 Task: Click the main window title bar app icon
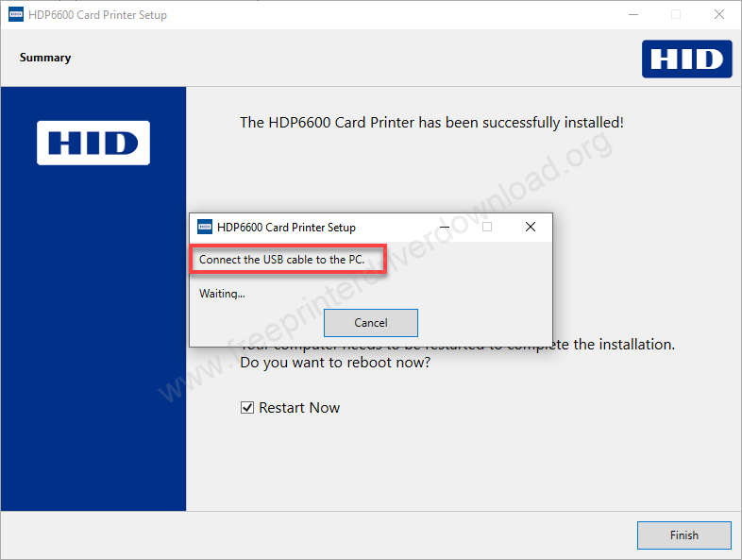pos(16,15)
